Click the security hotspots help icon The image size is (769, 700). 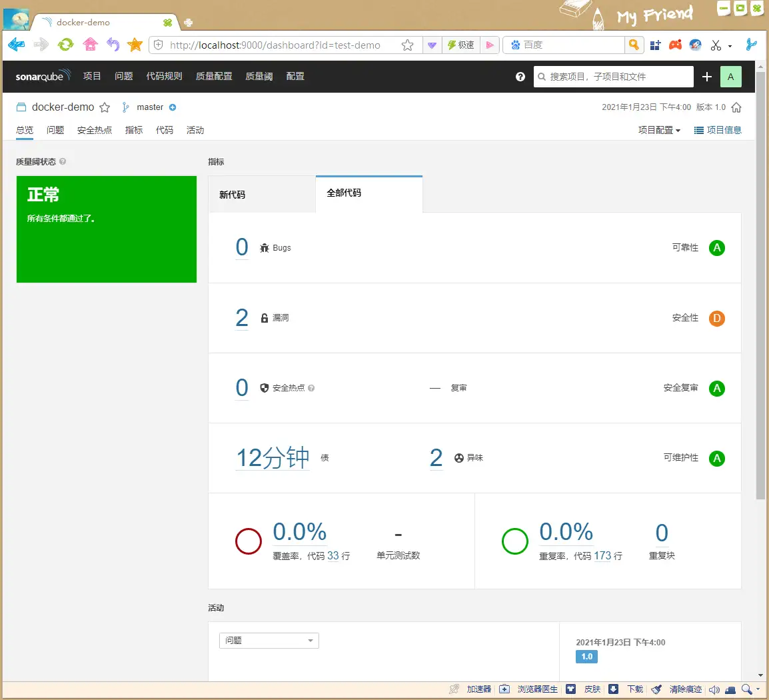[311, 388]
